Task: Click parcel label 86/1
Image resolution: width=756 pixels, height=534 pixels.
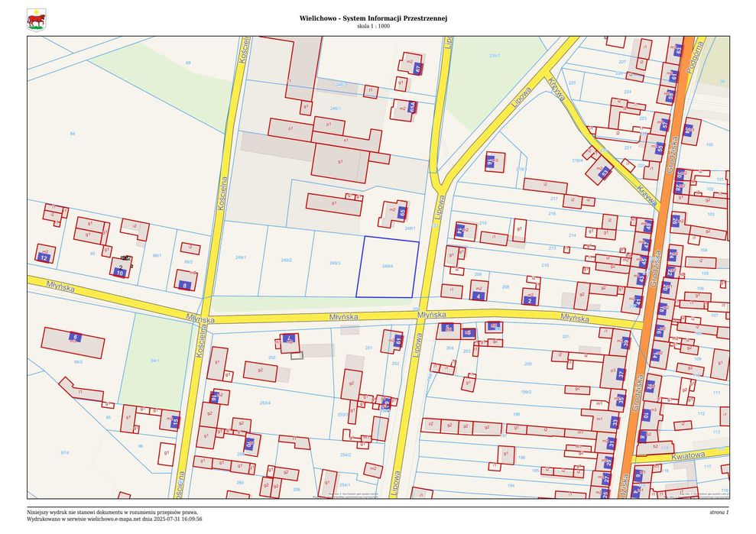Action: tap(157, 256)
